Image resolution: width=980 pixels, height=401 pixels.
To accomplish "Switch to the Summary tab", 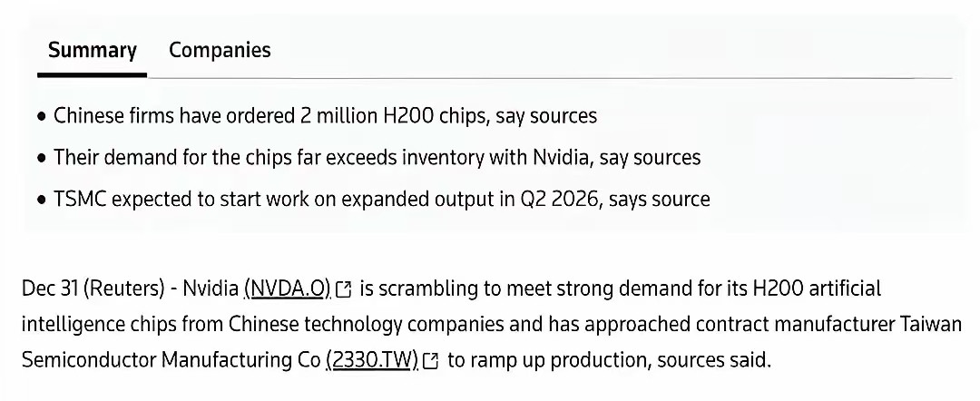I will coord(93,50).
